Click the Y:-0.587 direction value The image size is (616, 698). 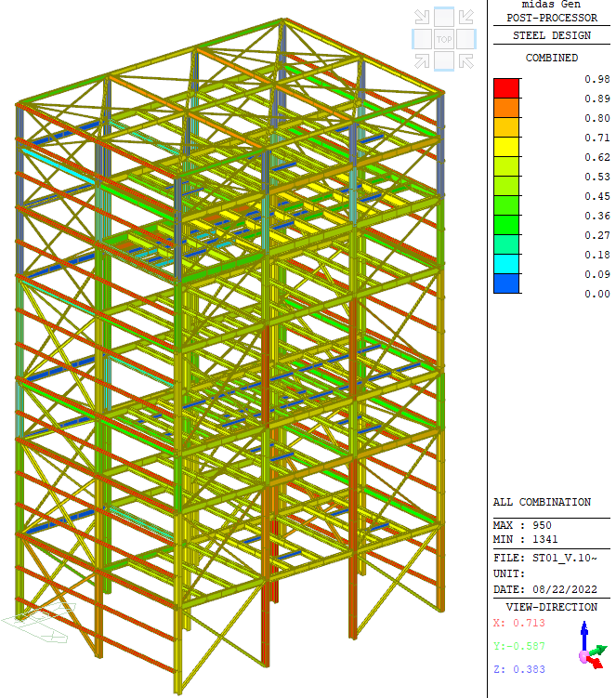519,646
